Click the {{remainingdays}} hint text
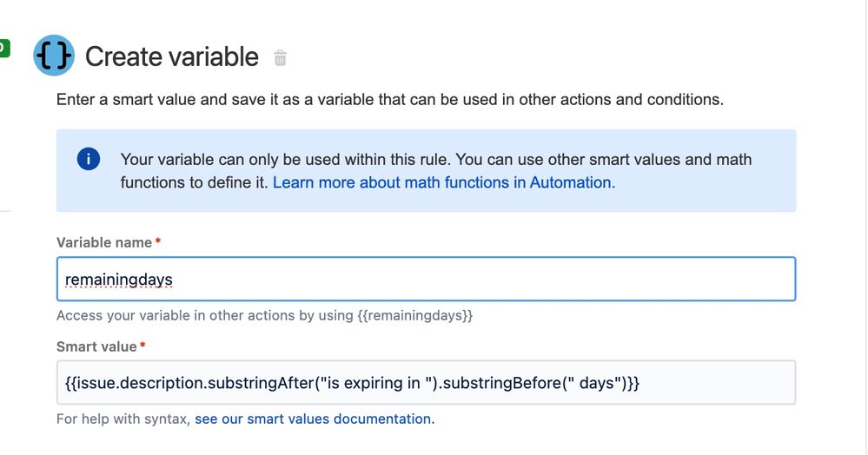 (415, 315)
